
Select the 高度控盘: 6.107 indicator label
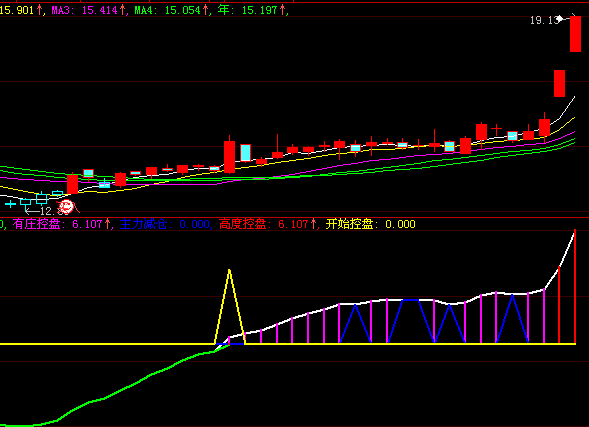[x=264, y=224]
